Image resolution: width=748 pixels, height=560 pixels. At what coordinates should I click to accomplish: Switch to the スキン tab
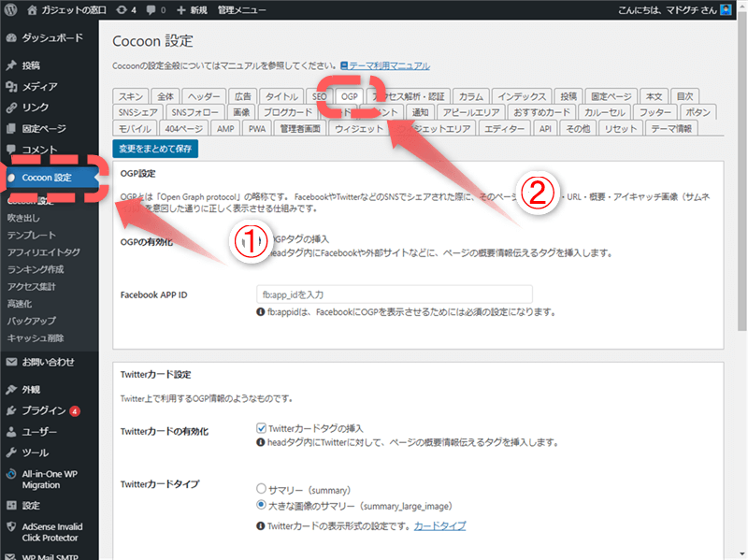[x=131, y=96]
